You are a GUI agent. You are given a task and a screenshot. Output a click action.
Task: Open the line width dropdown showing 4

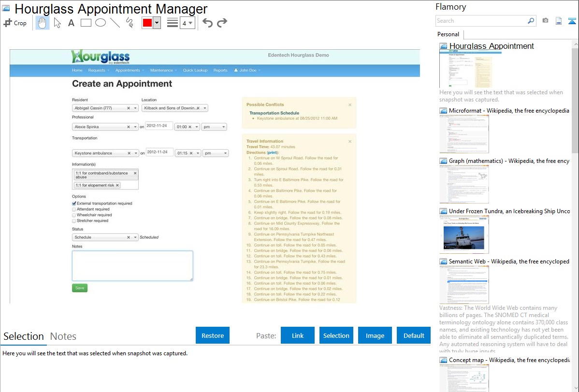(x=187, y=23)
